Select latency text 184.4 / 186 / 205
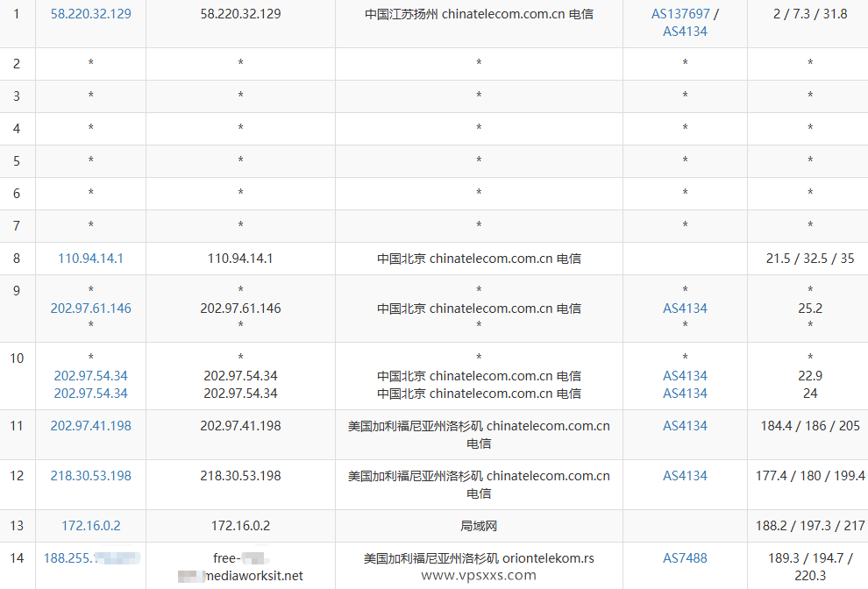Viewport: 868px width, 589px height. [x=810, y=426]
